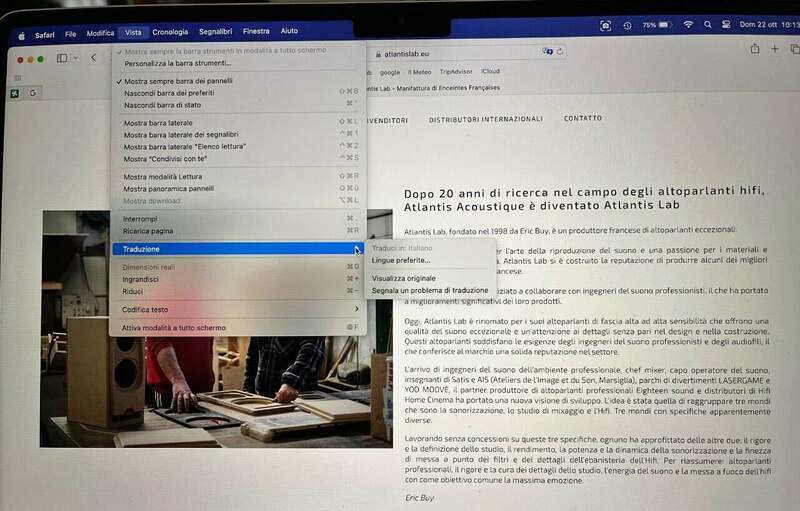800x511 pixels.
Task: Select 'Nascondi barra di stato'
Action: (x=162, y=103)
